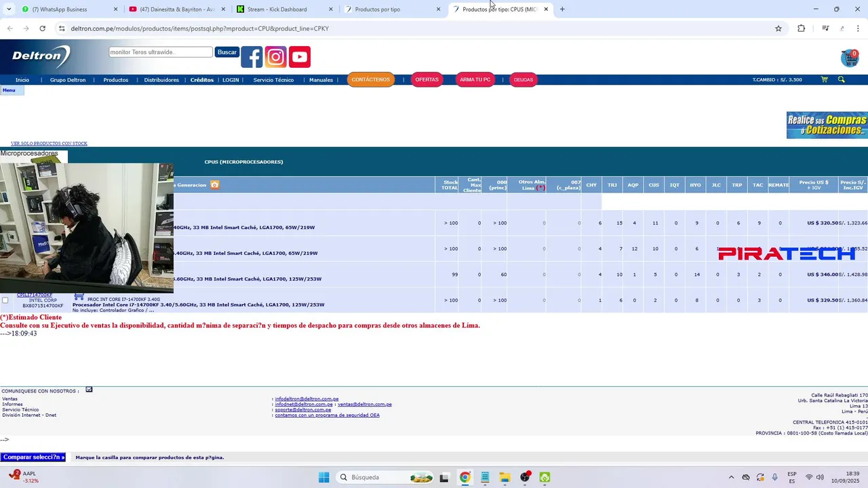868x488 pixels.
Task: Click the microphone tray icon
Action: coord(774,477)
